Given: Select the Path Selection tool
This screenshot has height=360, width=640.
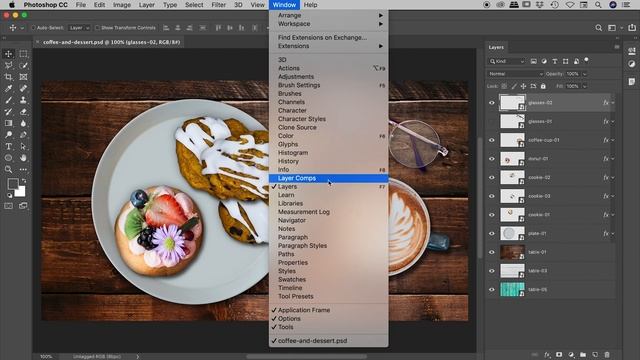Looking at the screenshot, I should (23, 146).
